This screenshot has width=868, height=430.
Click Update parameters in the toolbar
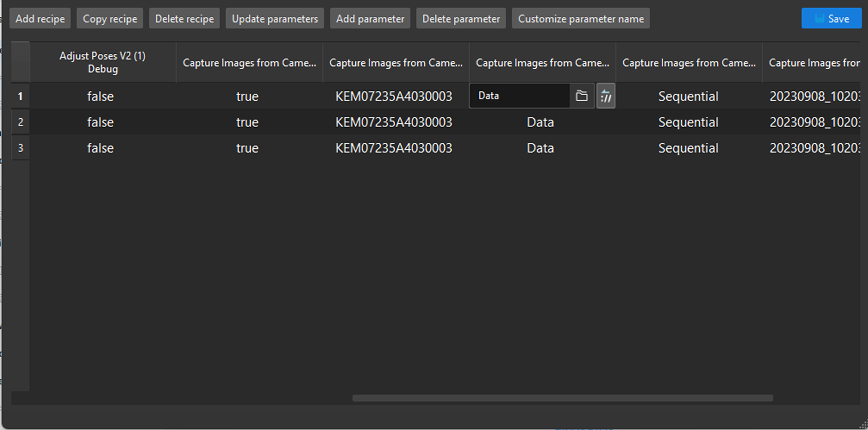pos(275,18)
